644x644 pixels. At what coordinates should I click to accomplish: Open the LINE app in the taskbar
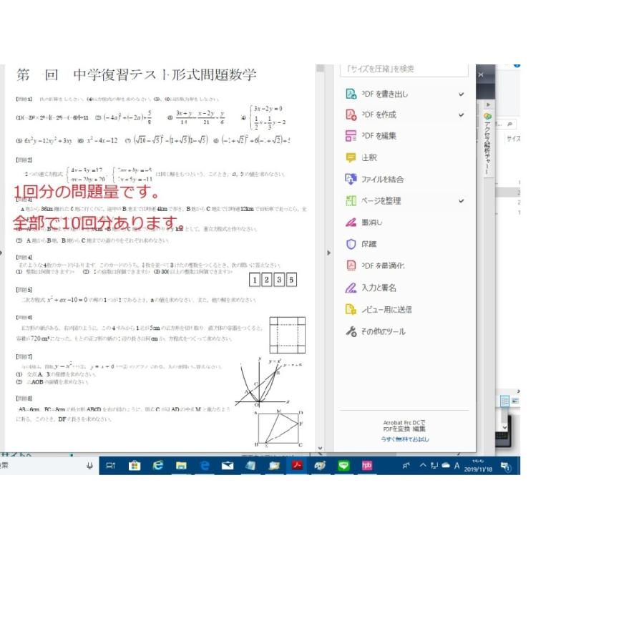click(x=343, y=466)
